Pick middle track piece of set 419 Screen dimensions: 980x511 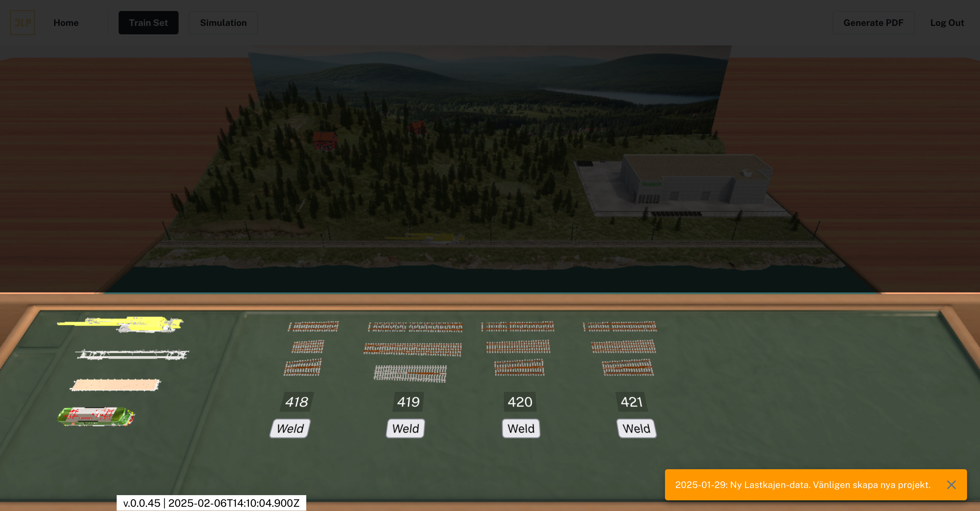(x=413, y=349)
